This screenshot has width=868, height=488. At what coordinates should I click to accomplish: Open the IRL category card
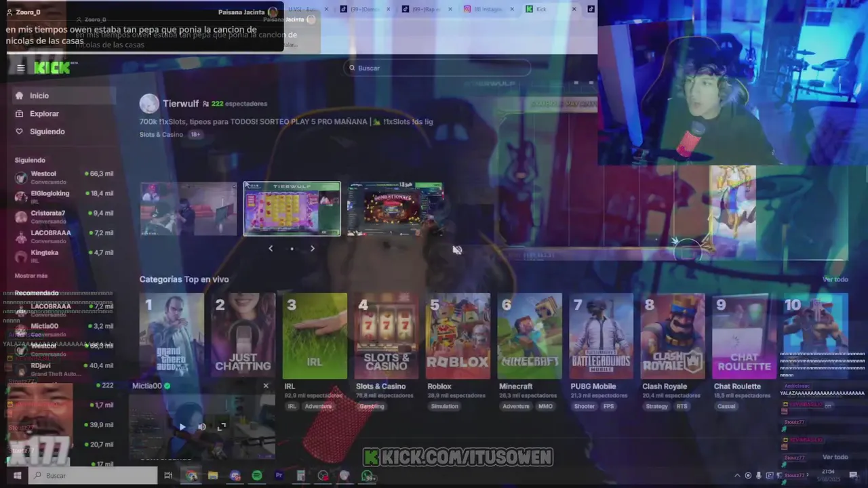315,336
